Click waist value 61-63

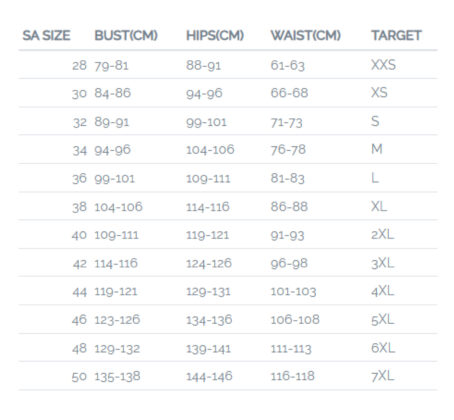point(288,65)
